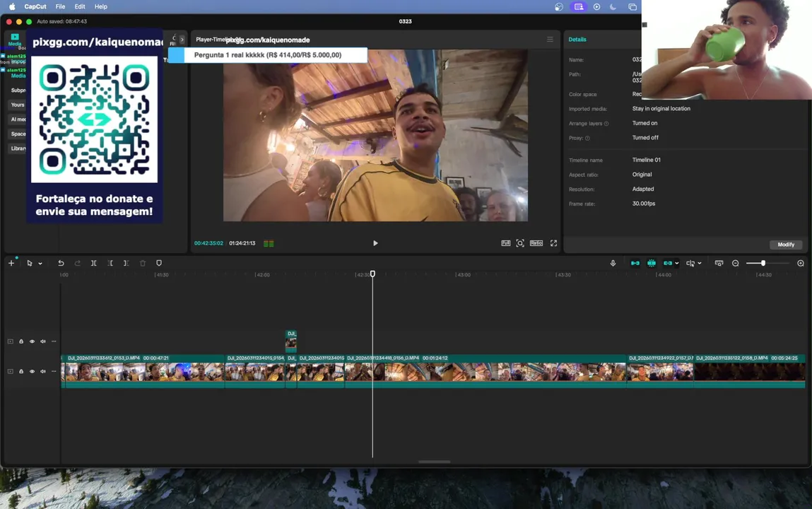Click the preview zoom scan icon
The height and width of the screenshot is (509, 812).
520,243
